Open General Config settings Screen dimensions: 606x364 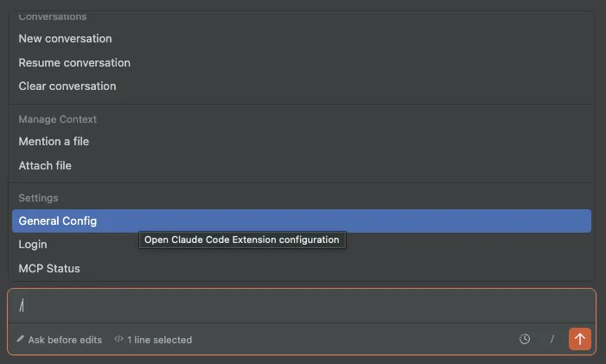click(x=58, y=221)
